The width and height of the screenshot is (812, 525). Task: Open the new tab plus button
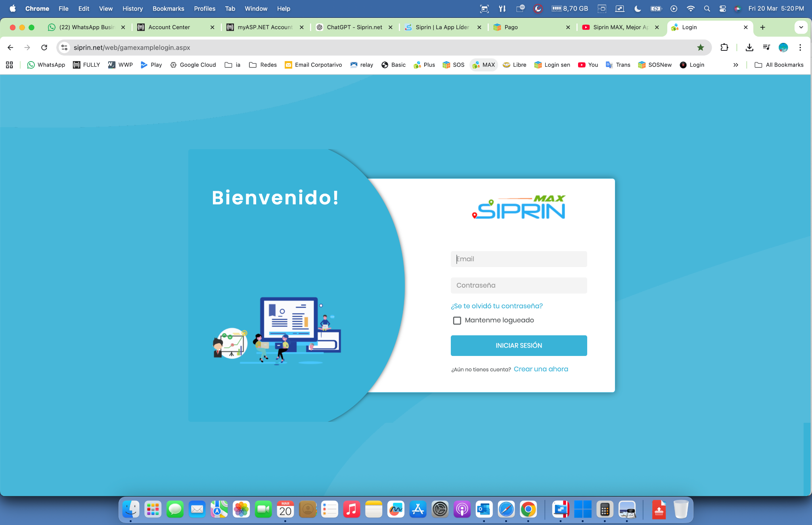[762, 27]
